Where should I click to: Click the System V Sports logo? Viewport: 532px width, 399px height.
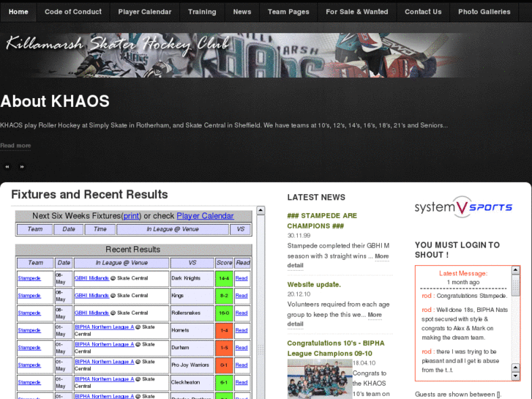(x=463, y=206)
